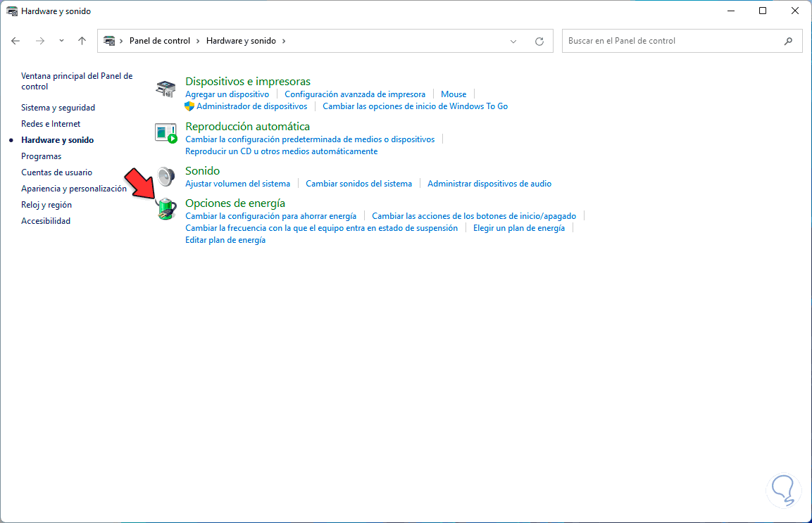Open Ventana principal del Panel de control

point(77,81)
